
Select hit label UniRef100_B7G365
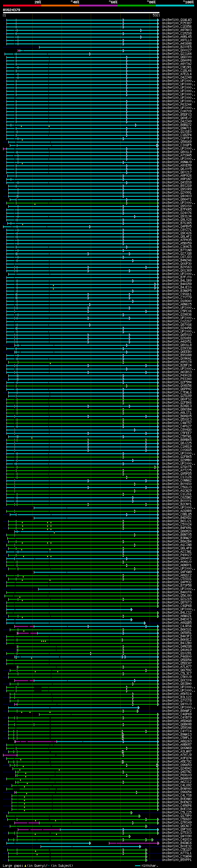coord(177,223)
